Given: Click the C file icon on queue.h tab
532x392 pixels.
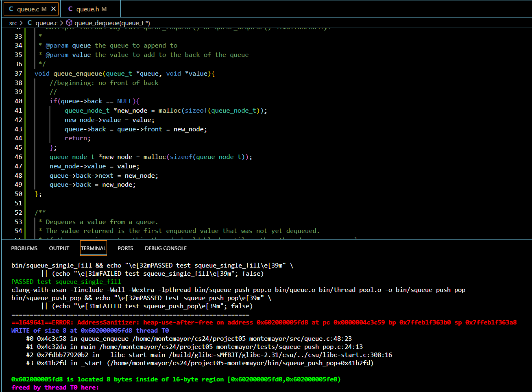Looking at the screenshot, I should click(70, 9).
